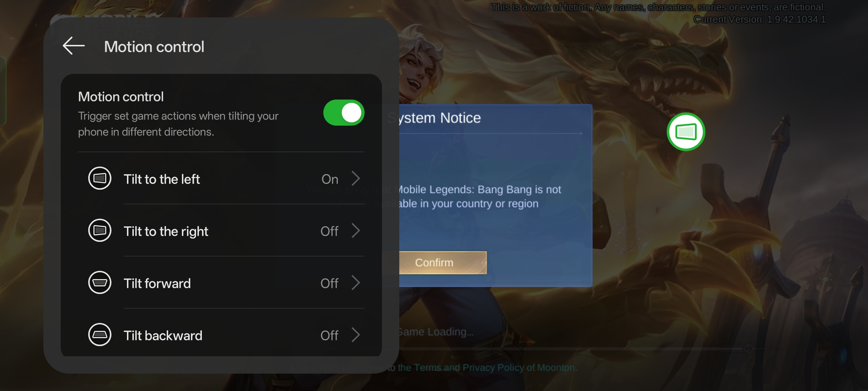Tap the Tilt forward icon
Image resolution: width=868 pixels, height=391 pixels.
point(100,282)
